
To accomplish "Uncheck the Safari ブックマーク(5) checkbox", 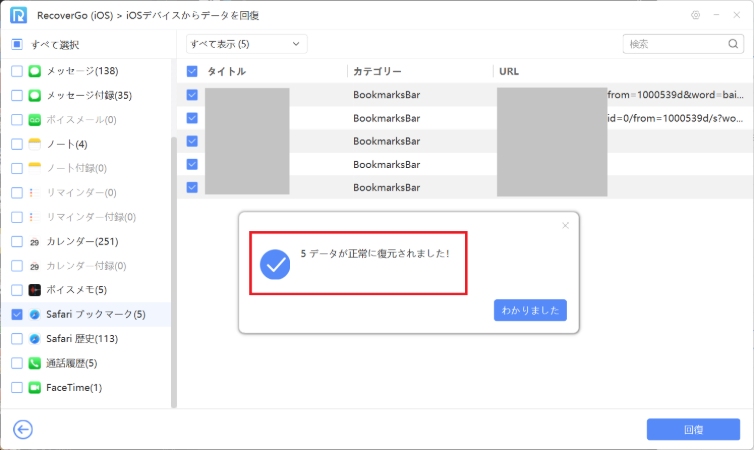I will [x=17, y=314].
